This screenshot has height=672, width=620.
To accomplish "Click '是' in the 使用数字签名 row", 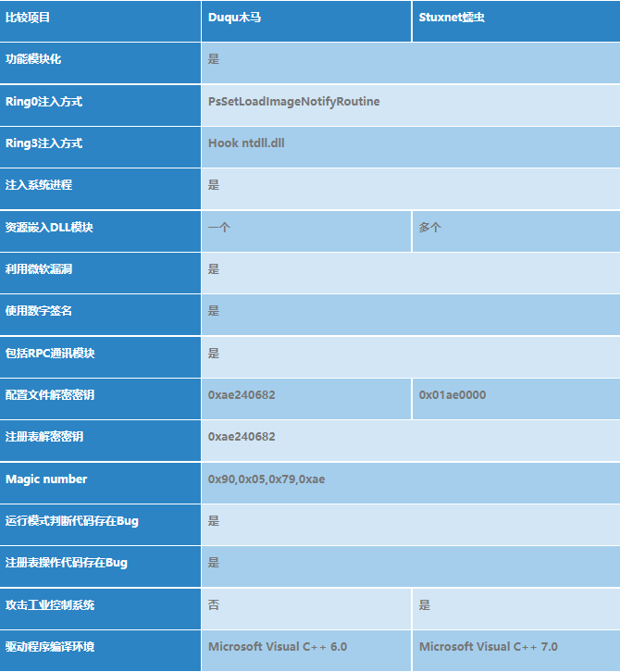I will tap(214, 311).
